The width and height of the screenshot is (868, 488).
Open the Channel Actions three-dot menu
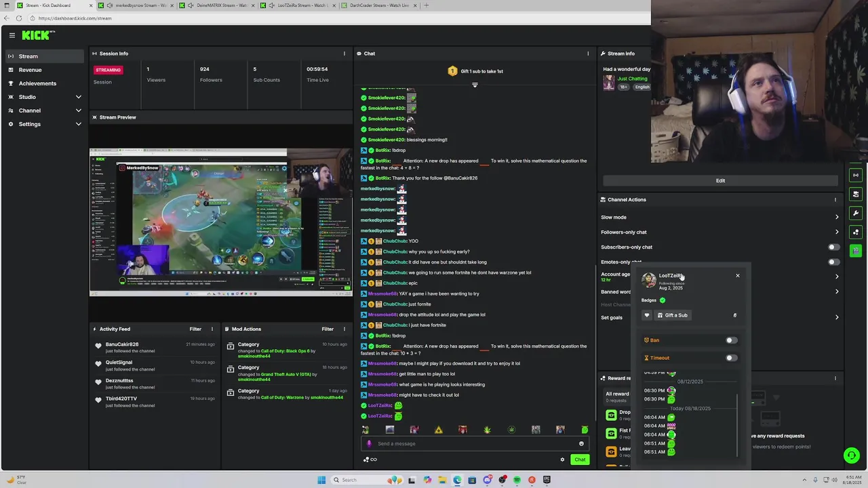(835, 200)
